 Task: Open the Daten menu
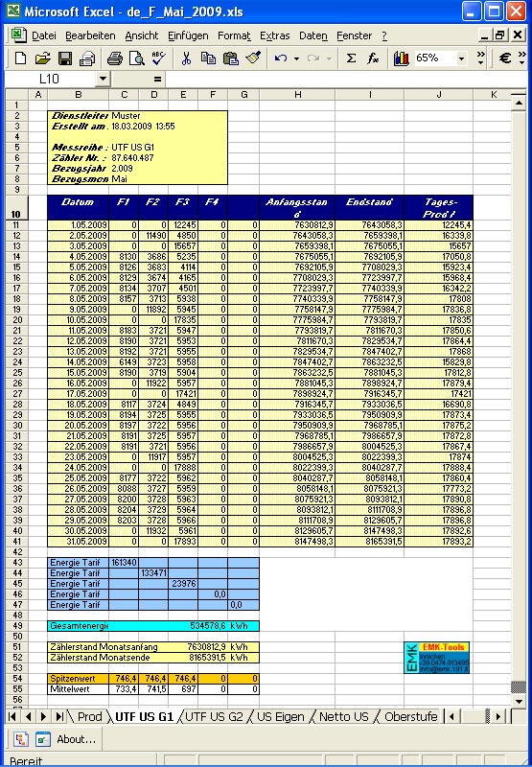[x=313, y=35]
